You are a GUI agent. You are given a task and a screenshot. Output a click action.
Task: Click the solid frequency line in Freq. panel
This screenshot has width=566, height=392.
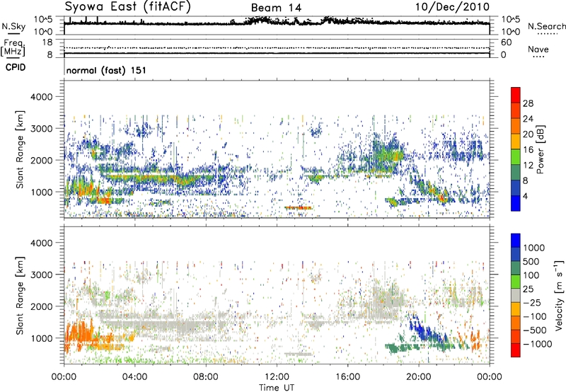277,53
